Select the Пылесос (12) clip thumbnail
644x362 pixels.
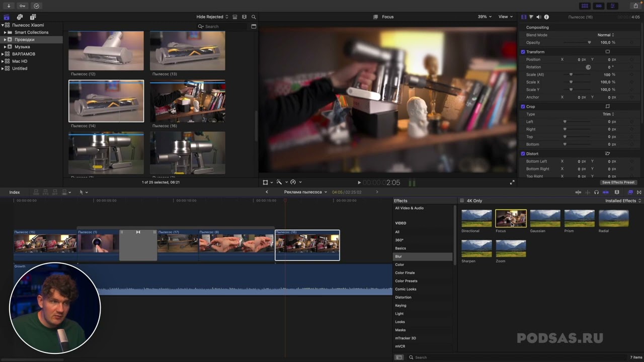coord(106,51)
